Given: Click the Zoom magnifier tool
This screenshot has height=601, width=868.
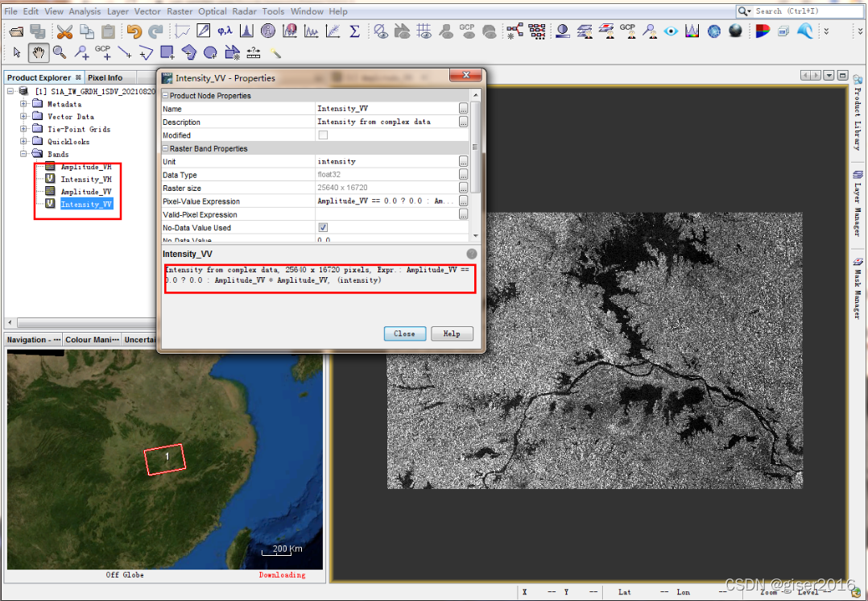Looking at the screenshot, I should pyautogui.click(x=59, y=52).
